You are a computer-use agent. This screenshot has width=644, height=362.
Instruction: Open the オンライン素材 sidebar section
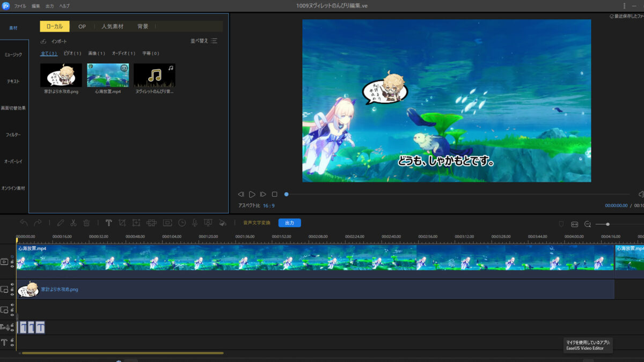coord(13,188)
